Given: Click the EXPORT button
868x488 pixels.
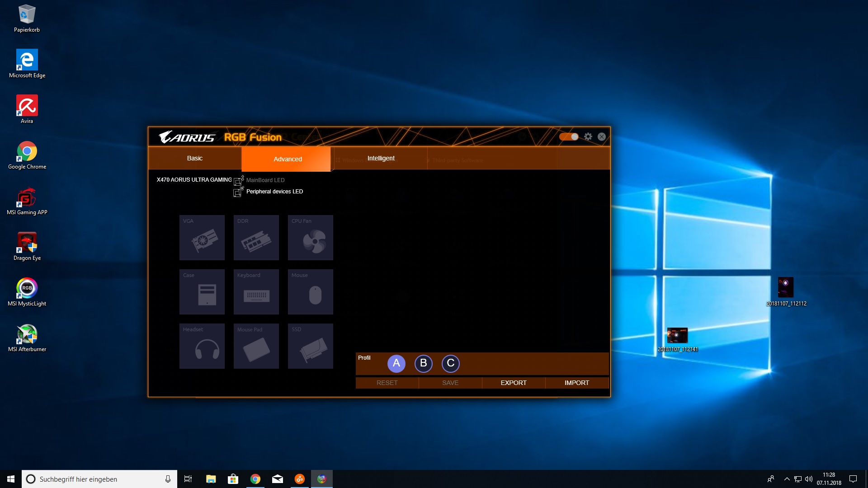Looking at the screenshot, I should [514, 383].
